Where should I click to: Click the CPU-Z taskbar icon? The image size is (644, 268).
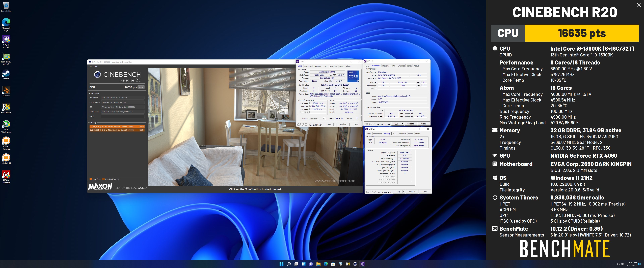click(x=363, y=264)
